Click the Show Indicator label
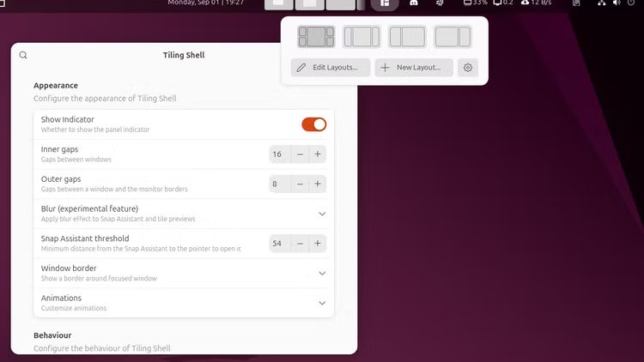Image resolution: width=644 pixels, height=362 pixels. tap(67, 119)
